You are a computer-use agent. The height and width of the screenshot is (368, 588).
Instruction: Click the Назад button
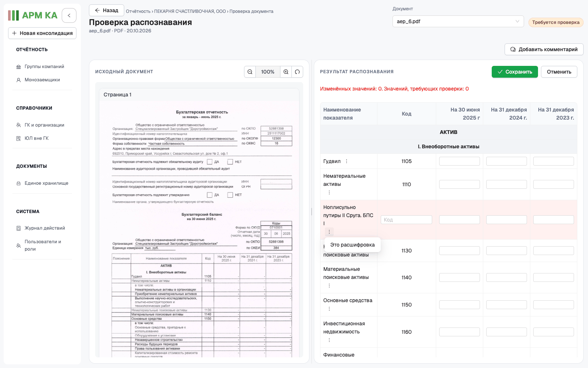point(106,10)
